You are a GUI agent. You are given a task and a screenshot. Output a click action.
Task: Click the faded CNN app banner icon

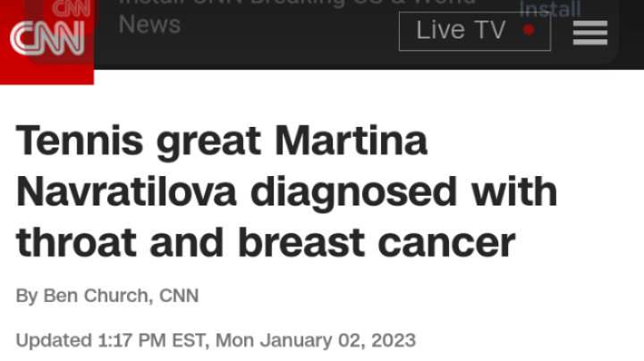[72, 7]
